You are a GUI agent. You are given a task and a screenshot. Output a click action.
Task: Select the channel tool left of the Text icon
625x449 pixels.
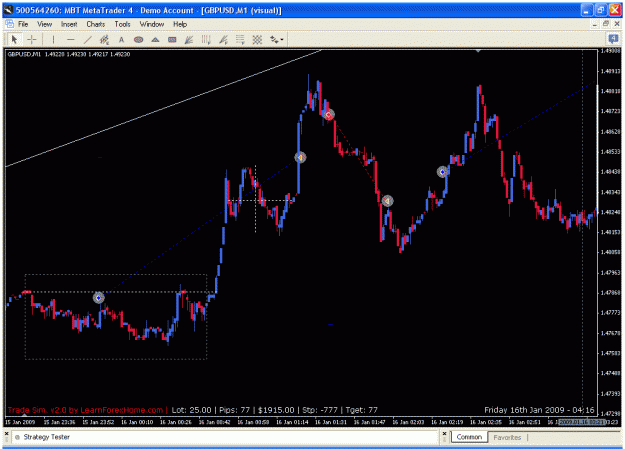104,39
